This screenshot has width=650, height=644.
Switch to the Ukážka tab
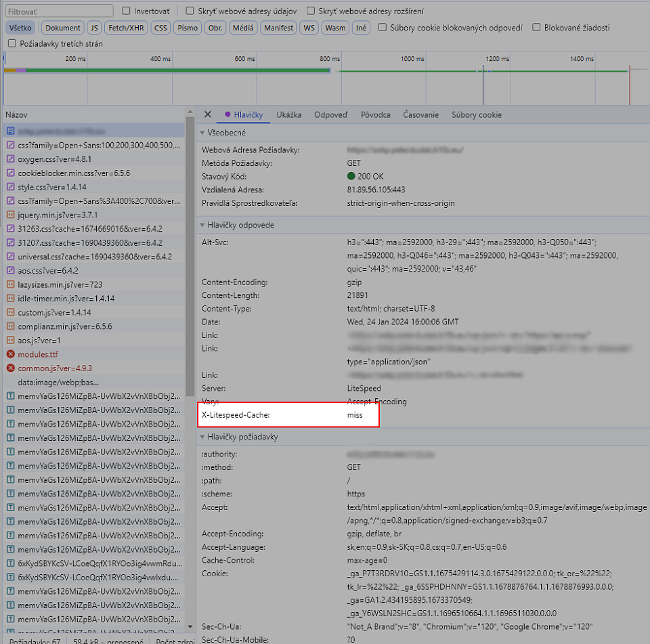coord(289,115)
